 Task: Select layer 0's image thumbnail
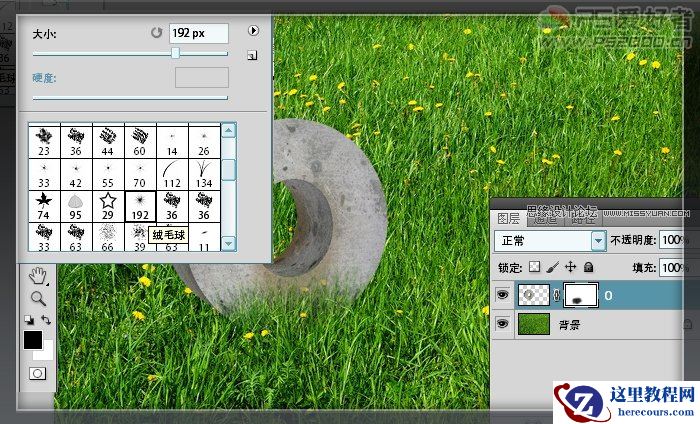point(533,295)
